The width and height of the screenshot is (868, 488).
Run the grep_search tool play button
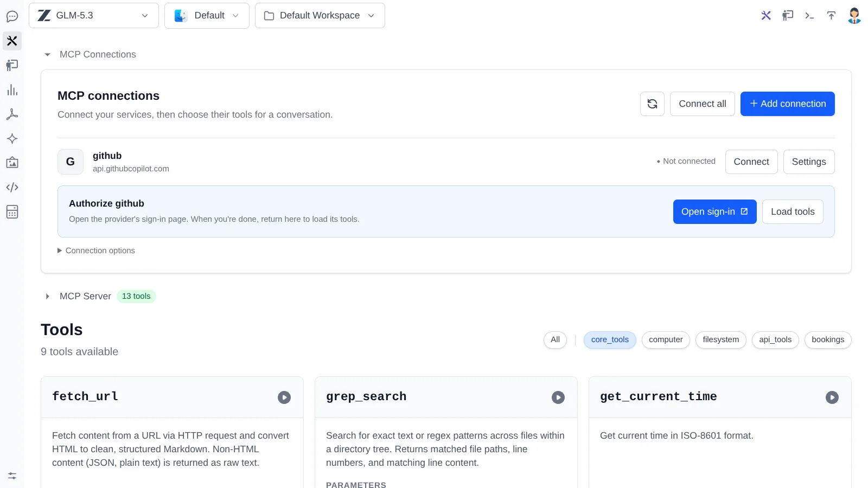click(558, 397)
